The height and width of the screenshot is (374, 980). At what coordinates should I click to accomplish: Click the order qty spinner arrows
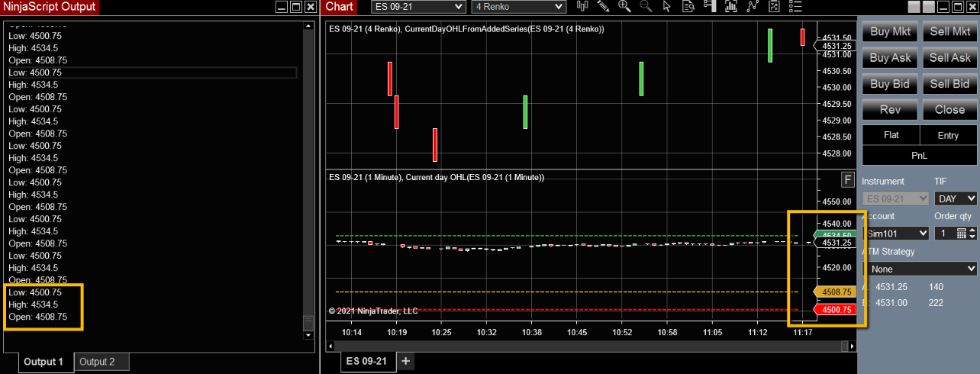972,233
